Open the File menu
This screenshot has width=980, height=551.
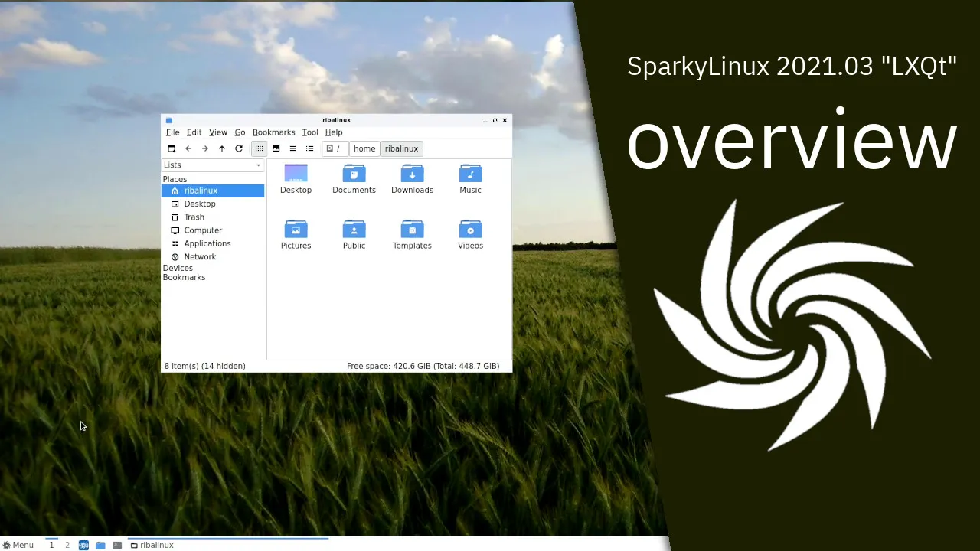click(173, 132)
